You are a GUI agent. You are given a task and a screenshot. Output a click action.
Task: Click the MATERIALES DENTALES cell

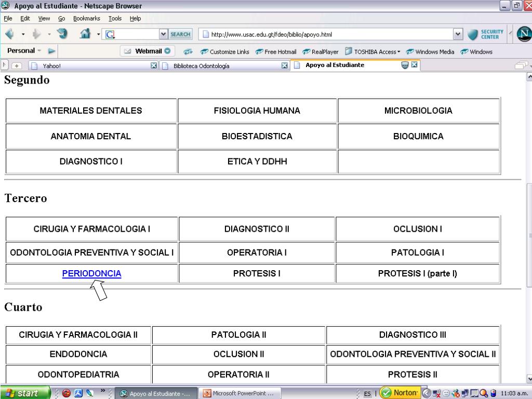91,111
